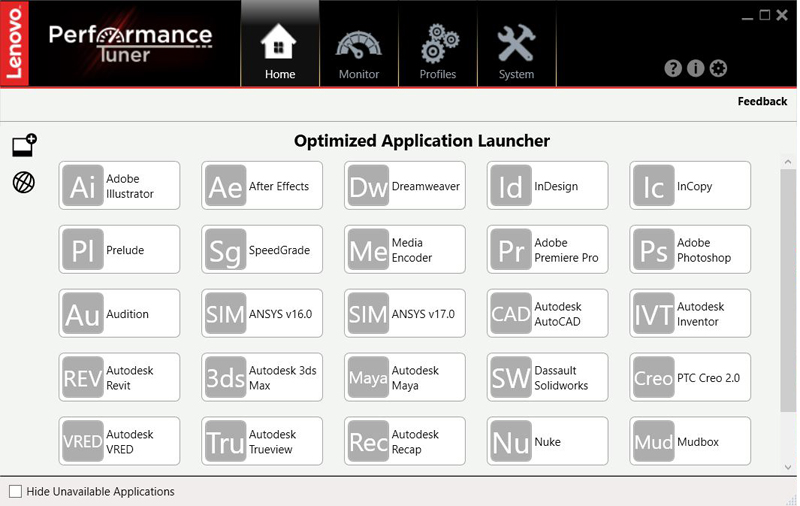Switch to the Home tab

[x=280, y=43]
